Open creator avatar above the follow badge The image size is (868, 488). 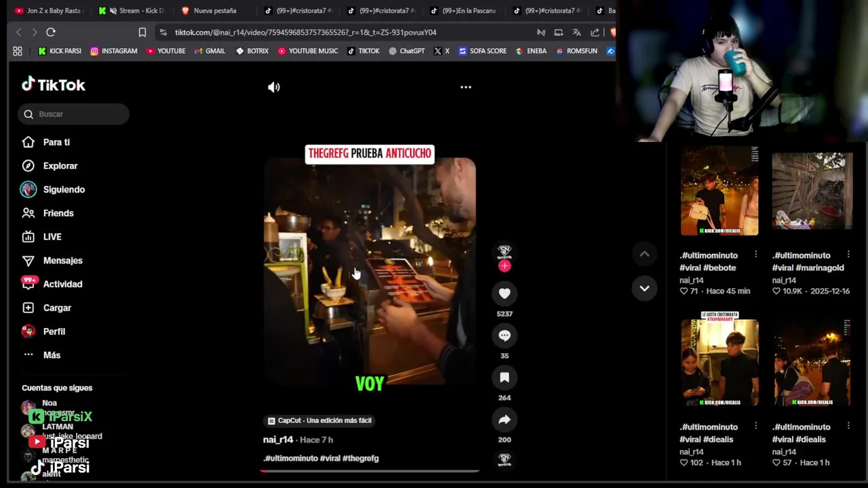tap(505, 250)
